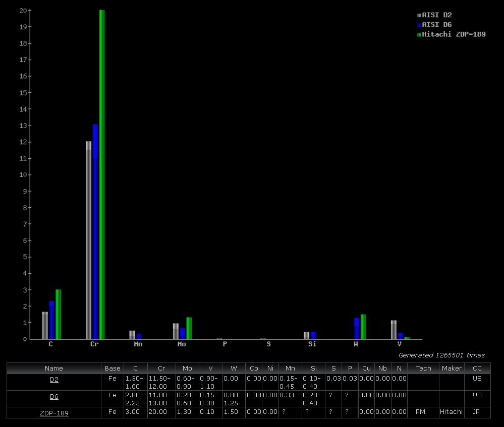Open the D6 steel link
504x427 pixels.
(x=54, y=396)
